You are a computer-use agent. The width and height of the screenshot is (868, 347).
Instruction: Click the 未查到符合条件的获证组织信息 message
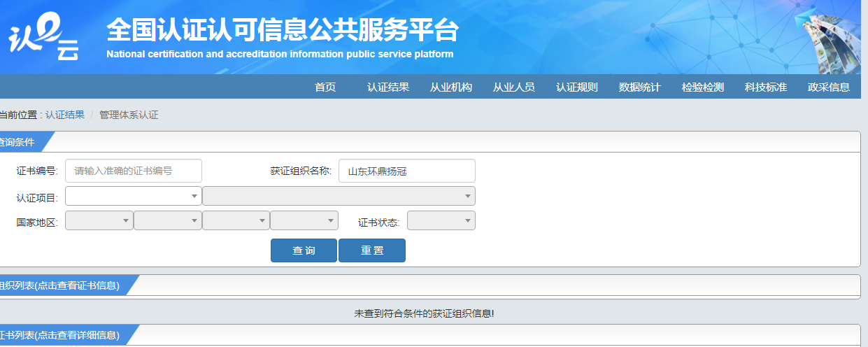(x=424, y=313)
